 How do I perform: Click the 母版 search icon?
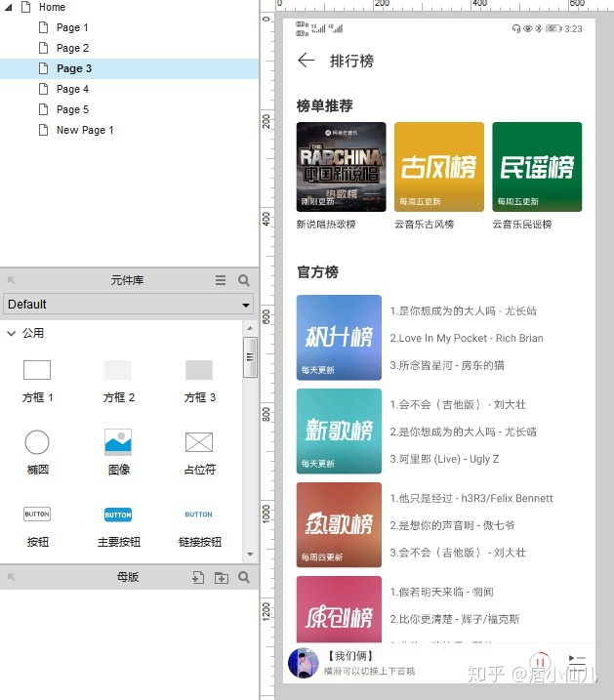pyautogui.click(x=244, y=577)
